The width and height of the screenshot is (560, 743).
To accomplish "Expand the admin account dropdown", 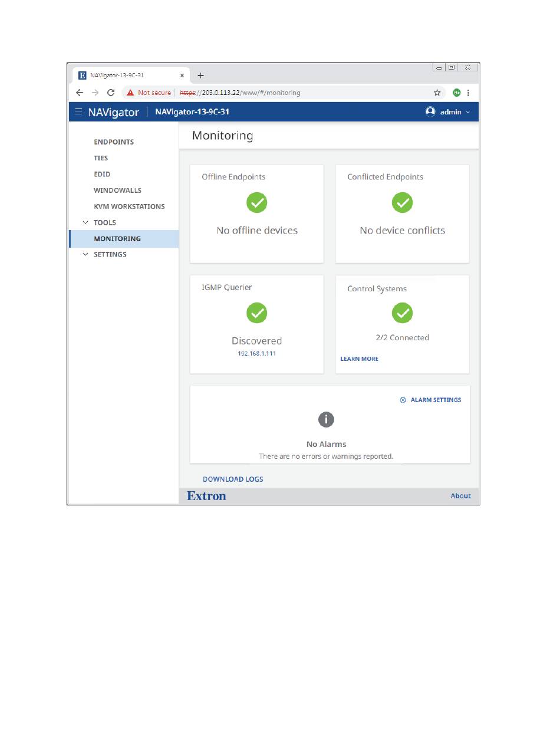I will pyautogui.click(x=468, y=111).
